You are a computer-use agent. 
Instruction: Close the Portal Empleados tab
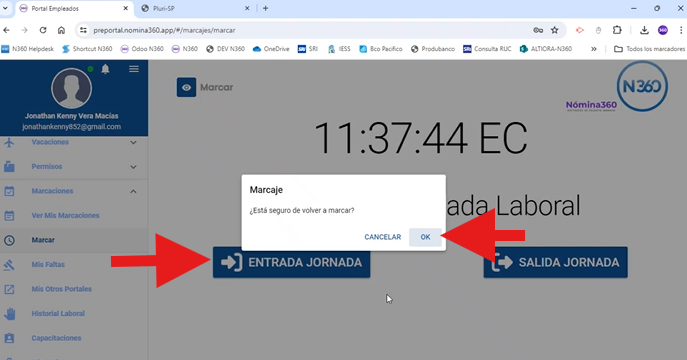pyautogui.click(x=126, y=8)
